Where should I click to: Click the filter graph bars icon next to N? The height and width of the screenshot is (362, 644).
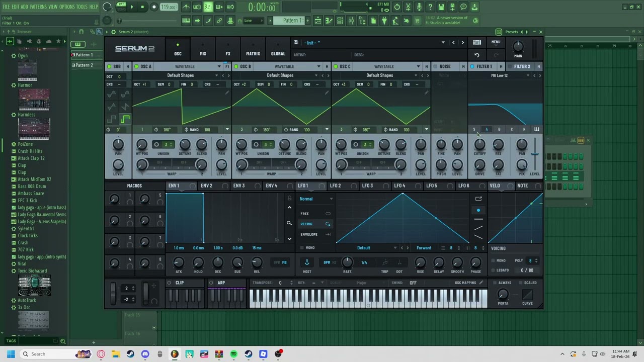click(536, 129)
